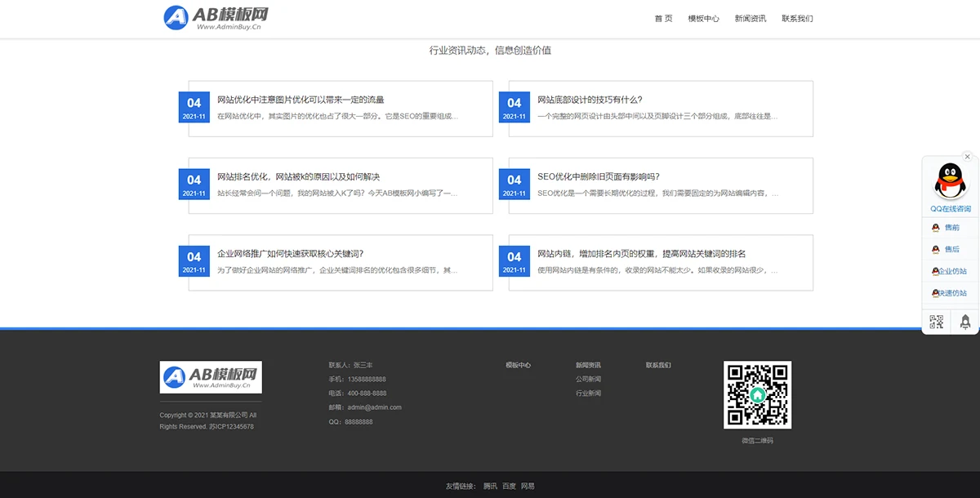The image size is (980, 498).
Task: Click the WeChat QR code image in footer
Action: pyautogui.click(x=757, y=394)
